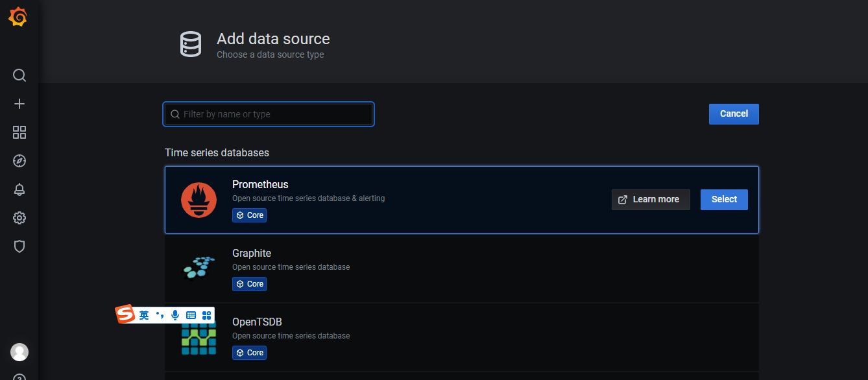
Task: Click the Core badge under Prometheus
Action: (x=250, y=215)
